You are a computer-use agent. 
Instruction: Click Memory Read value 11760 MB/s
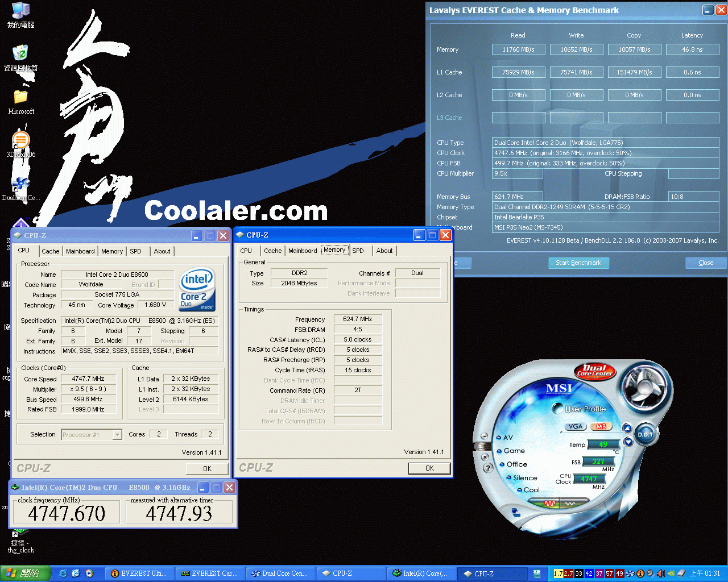tap(519, 49)
